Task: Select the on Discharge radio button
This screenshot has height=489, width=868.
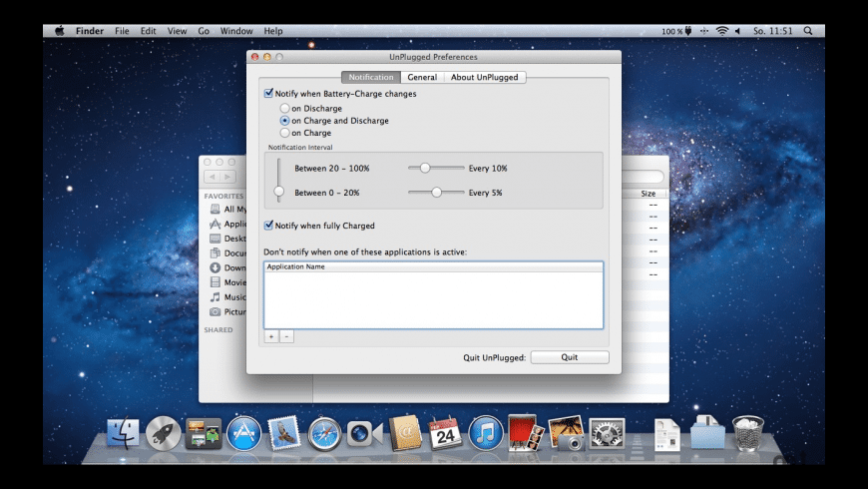Action: [284, 108]
